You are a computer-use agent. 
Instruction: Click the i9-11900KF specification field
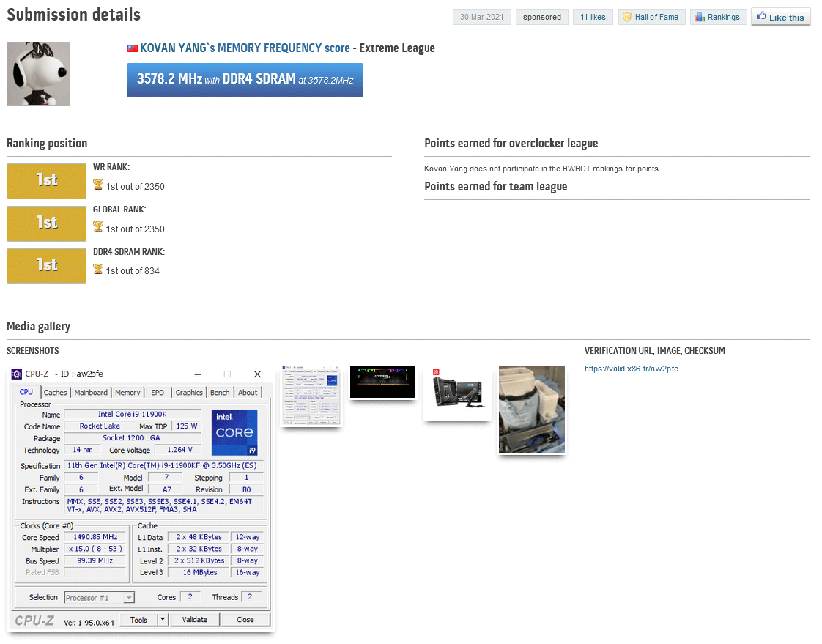pos(163,466)
